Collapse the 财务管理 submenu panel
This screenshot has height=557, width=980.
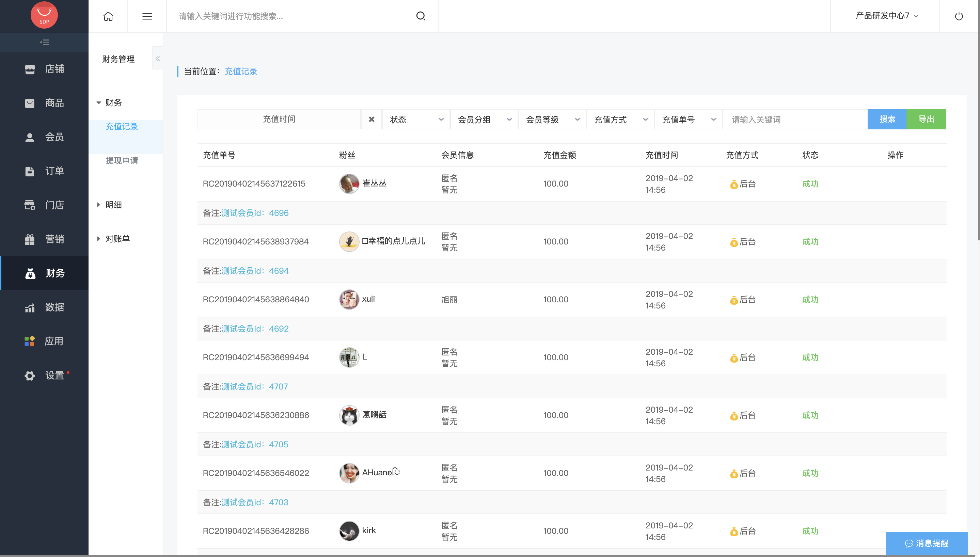point(158,59)
